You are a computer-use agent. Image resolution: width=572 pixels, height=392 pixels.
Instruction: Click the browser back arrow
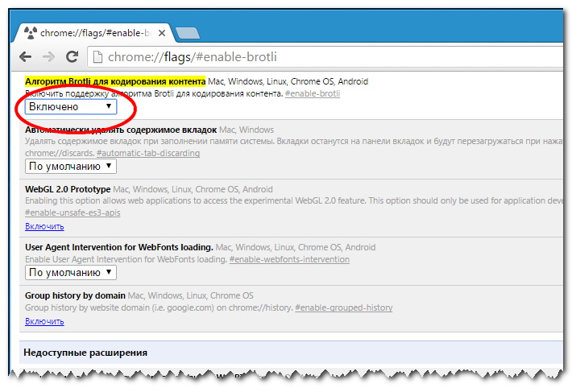[x=25, y=57]
